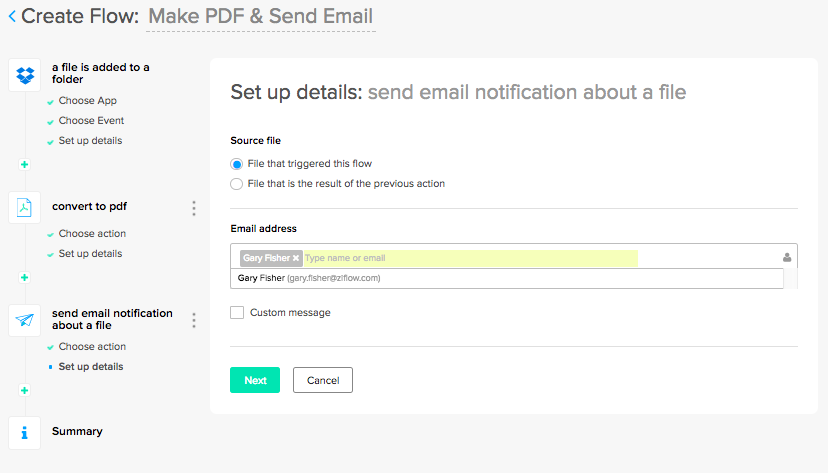The image size is (828, 473).
Task: Add a step with plus below Dropbox step
Action: [25, 164]
